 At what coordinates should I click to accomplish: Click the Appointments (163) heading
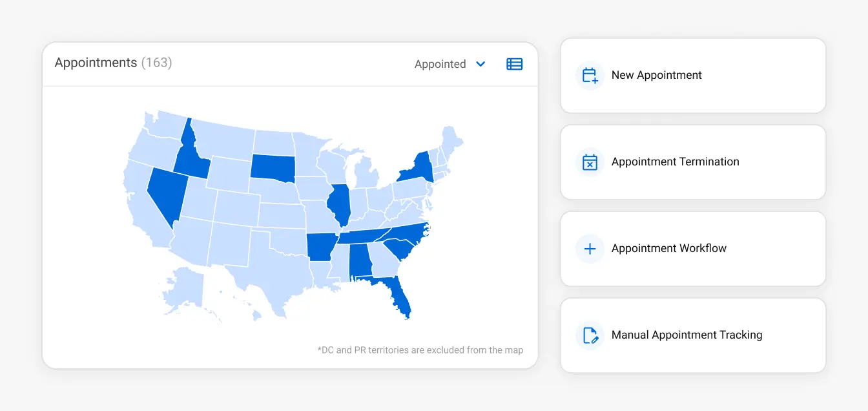(113, 63)
